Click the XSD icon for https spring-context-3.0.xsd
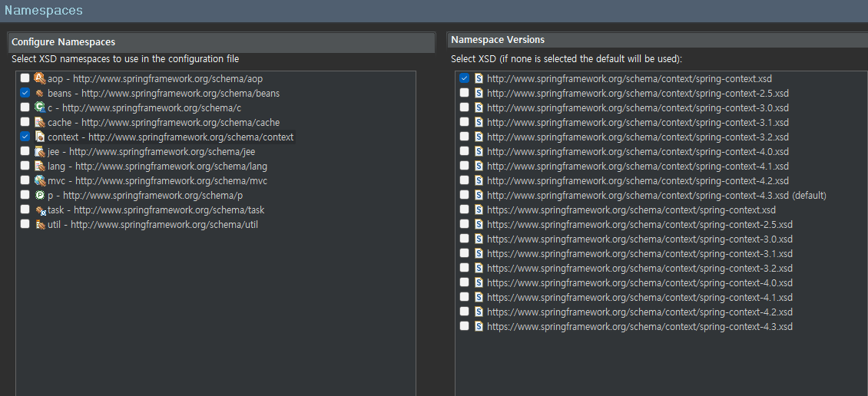868x396 pixels. click(x=479, y=239)
